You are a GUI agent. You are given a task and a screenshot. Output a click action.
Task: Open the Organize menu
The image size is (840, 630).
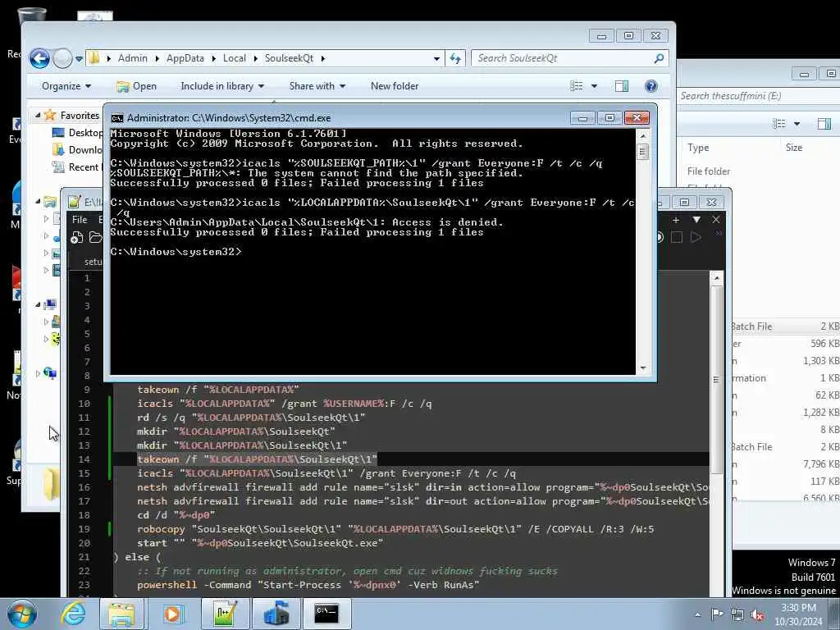[x=66, y=86]
